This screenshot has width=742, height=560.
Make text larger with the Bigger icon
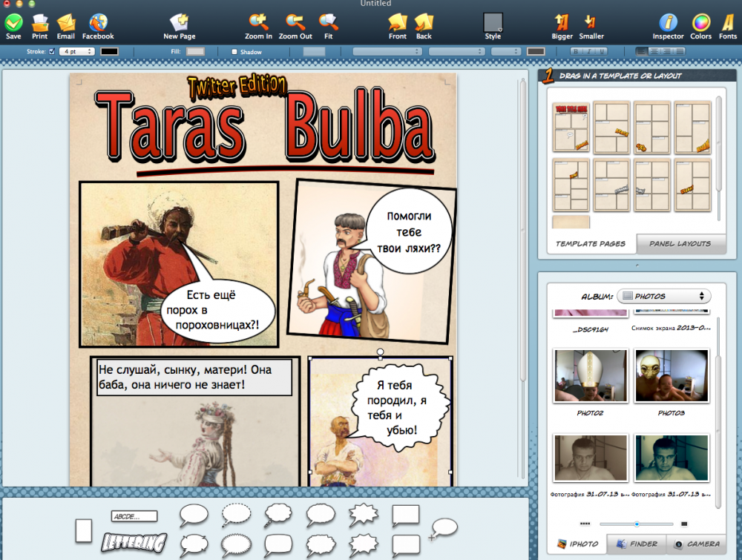click(x=562, y=22)
